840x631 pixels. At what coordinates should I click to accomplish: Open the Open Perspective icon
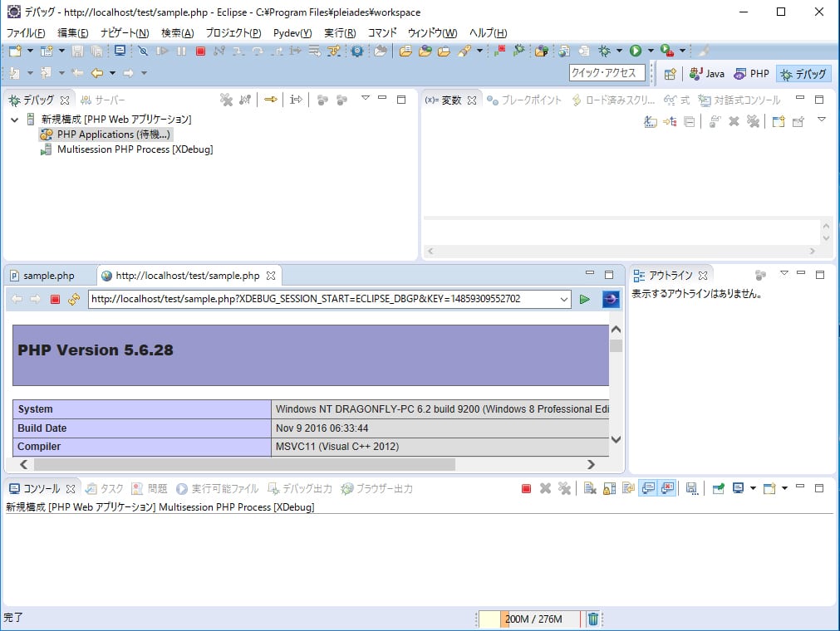click(x=671, y=74)
